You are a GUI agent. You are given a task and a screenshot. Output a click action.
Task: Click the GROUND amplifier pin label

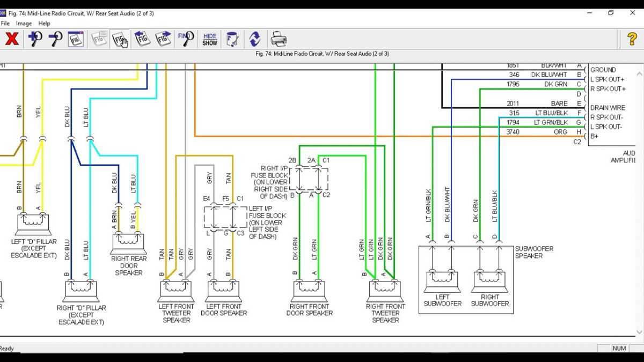pos(603,70)
